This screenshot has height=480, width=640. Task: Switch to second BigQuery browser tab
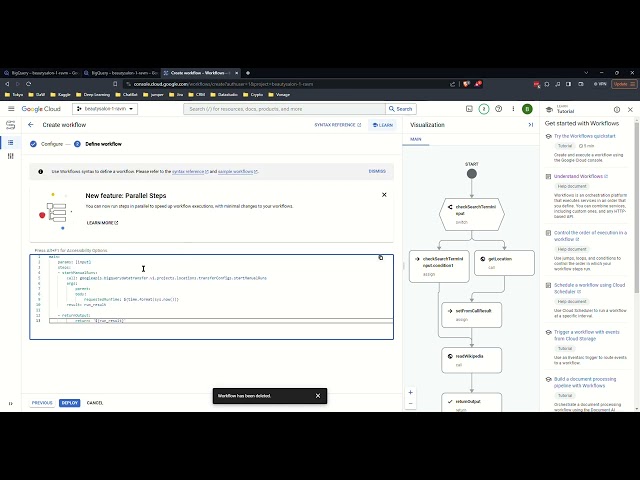click(120, 73)
